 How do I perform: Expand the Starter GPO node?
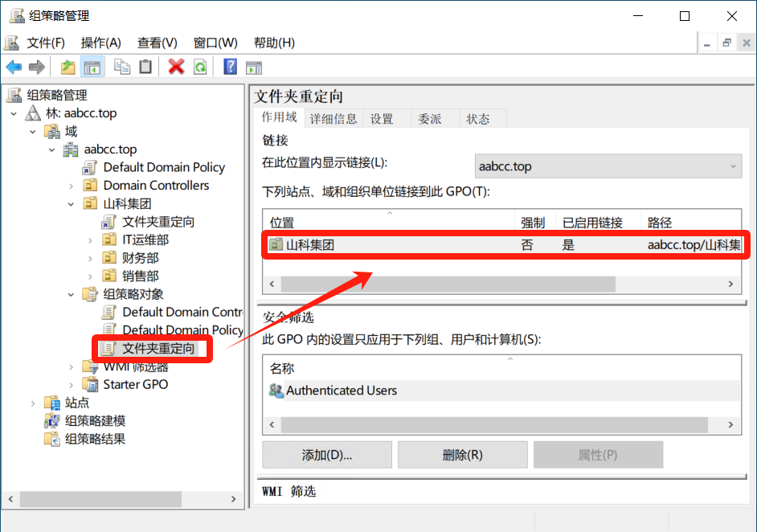(72, 384)
